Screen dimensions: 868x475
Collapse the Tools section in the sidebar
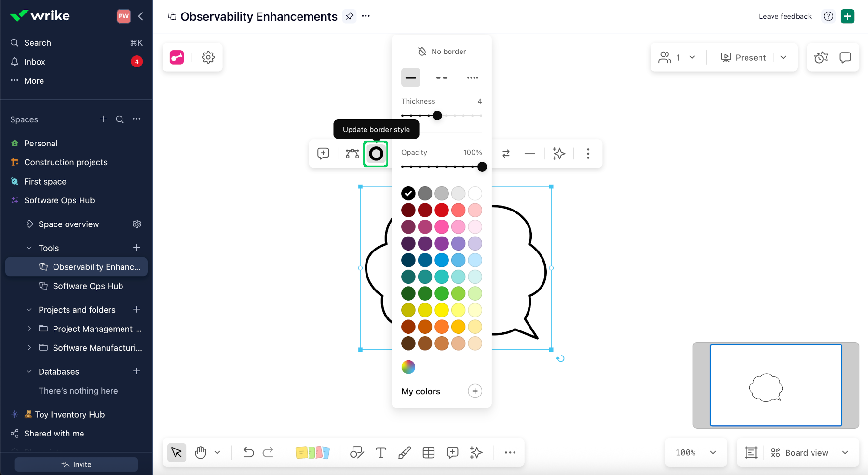click(x=29, y=247)
